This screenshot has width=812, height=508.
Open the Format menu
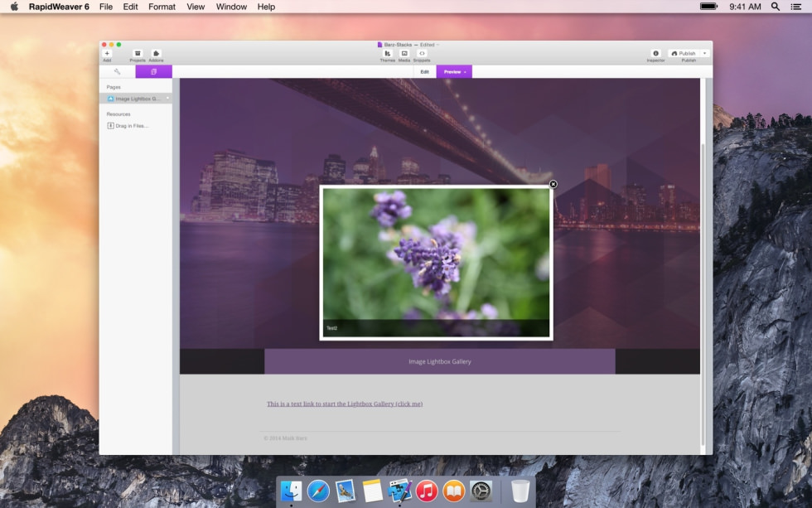pyautogui.click(x=162, y=7)
